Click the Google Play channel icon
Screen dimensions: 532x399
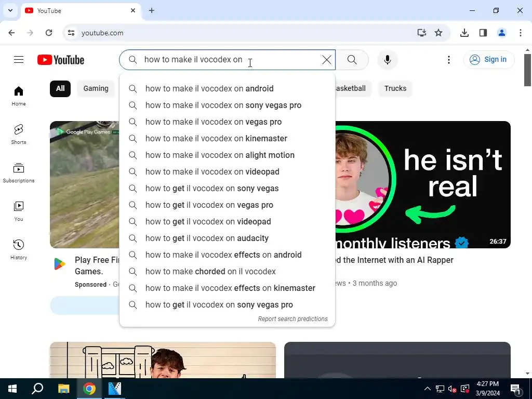(x=60, y=263)
